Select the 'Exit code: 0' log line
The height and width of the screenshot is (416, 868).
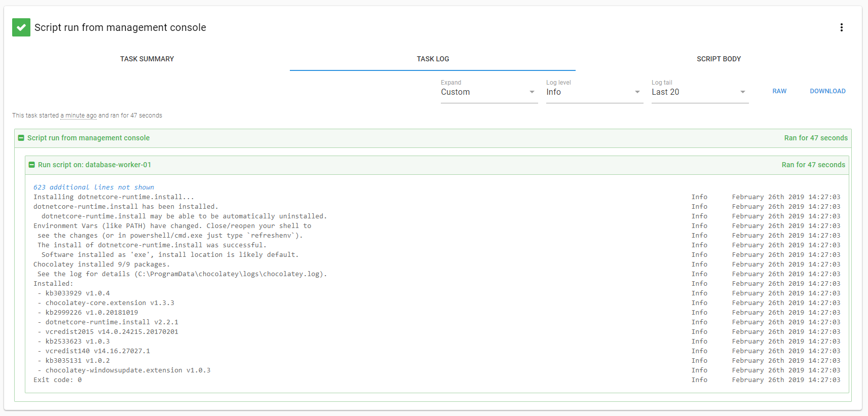57,380
